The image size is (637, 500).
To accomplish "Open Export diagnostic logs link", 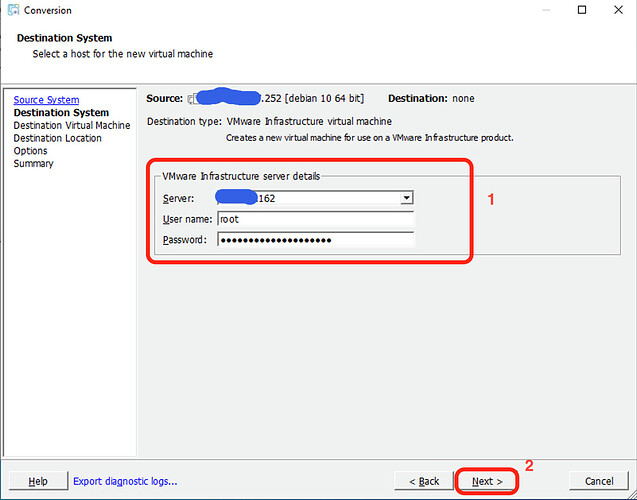I will 125,481.
